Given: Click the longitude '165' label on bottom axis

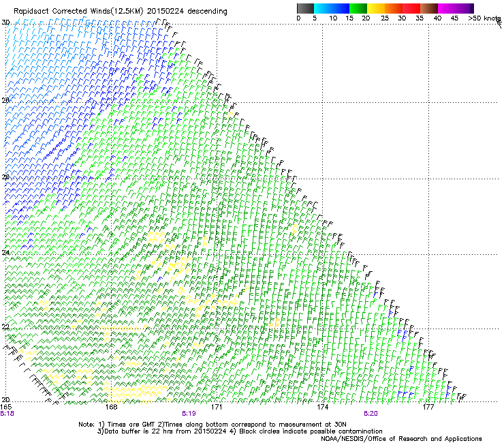Looking at the screenshot, I should pos(6,407).
